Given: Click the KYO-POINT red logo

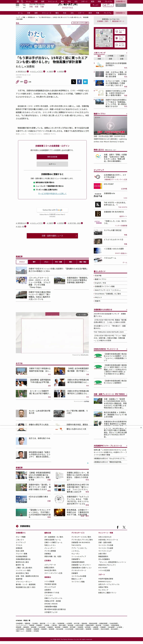Looking at the screenshot, I should [98, 186].
